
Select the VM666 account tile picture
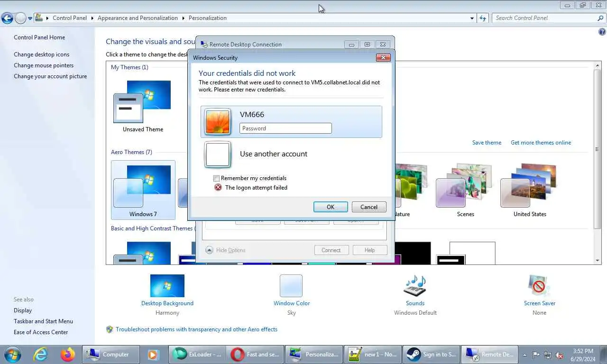[x=218, y=122]
